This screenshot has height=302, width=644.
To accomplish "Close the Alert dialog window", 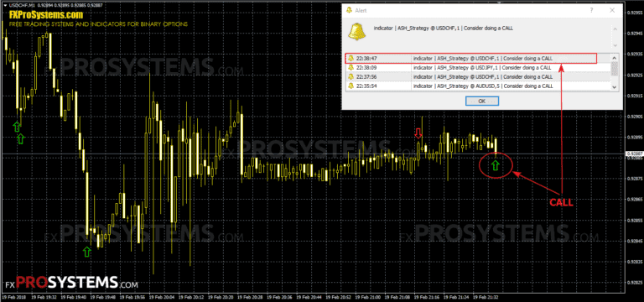I will [611, 10].
